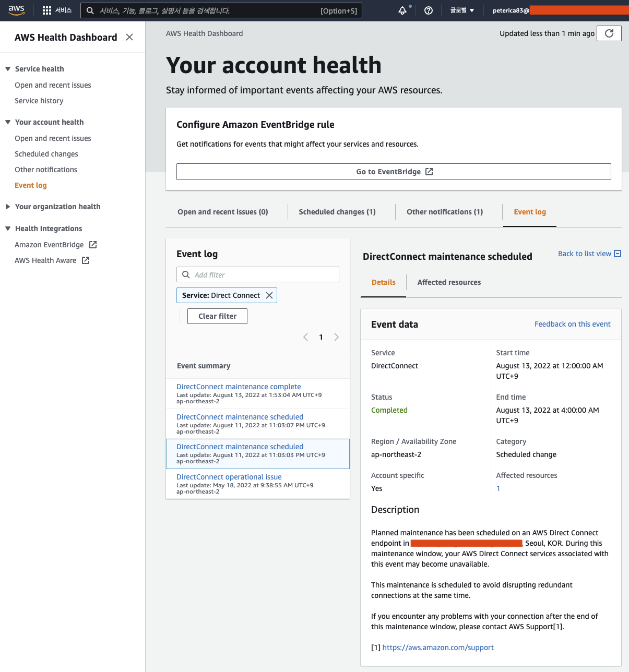Image resolution: width=629 pixels, height=672 pixels.
Task: Click the 서비스 services label
Action: point(64,10)
